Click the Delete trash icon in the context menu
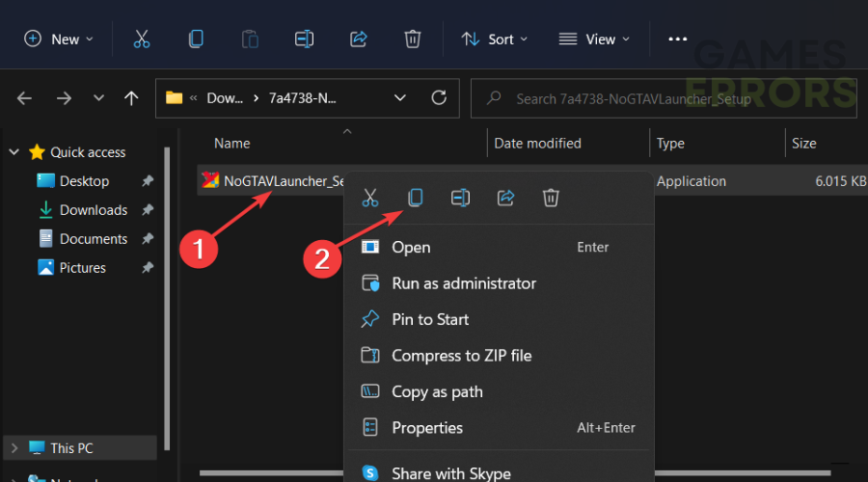The image size is (868, 482). click(x=551, y=198)
